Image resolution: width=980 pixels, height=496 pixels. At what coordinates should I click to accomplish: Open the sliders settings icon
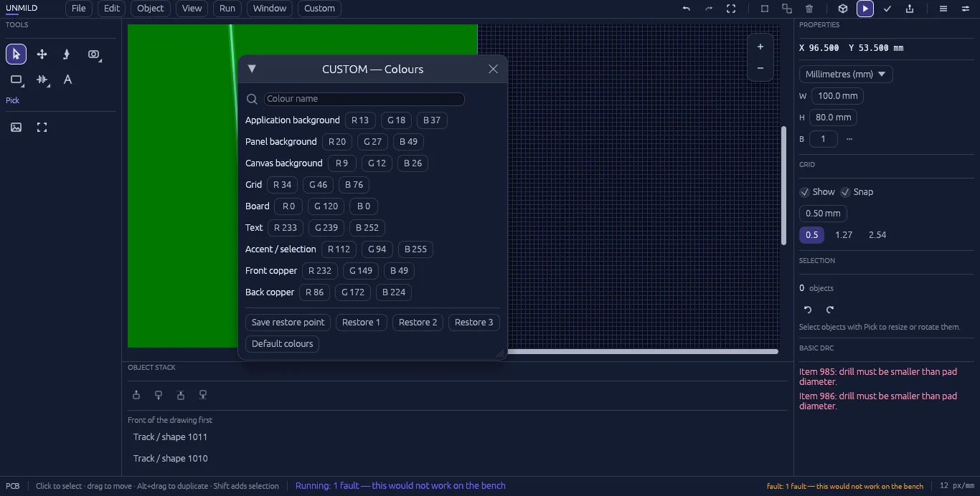966,9
